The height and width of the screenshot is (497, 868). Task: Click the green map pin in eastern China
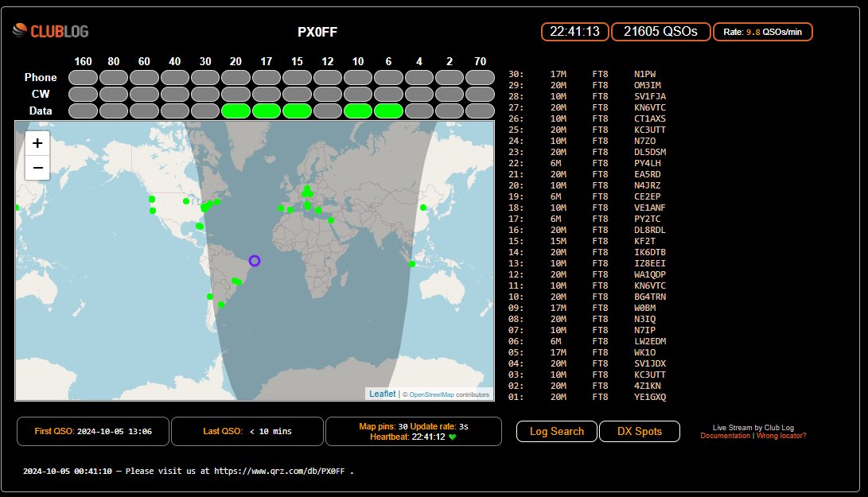(423, 208)
